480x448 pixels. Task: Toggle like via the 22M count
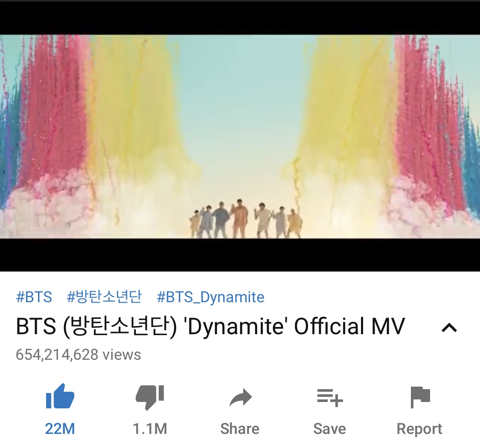pos(60,429)
